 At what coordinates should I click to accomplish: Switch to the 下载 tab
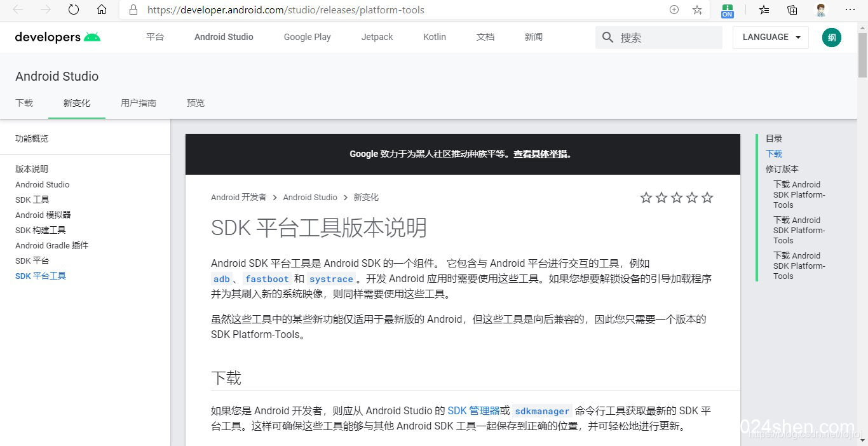tap(24, 102)
